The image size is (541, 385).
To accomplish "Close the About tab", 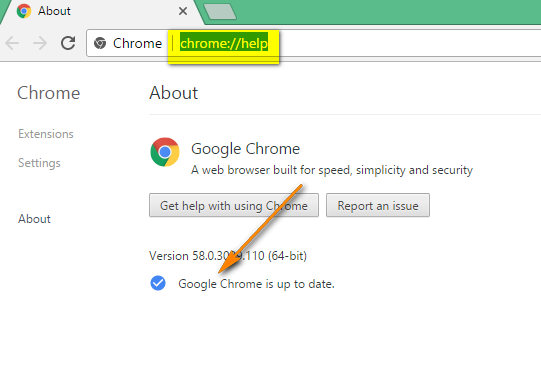I will pos(183,11).
